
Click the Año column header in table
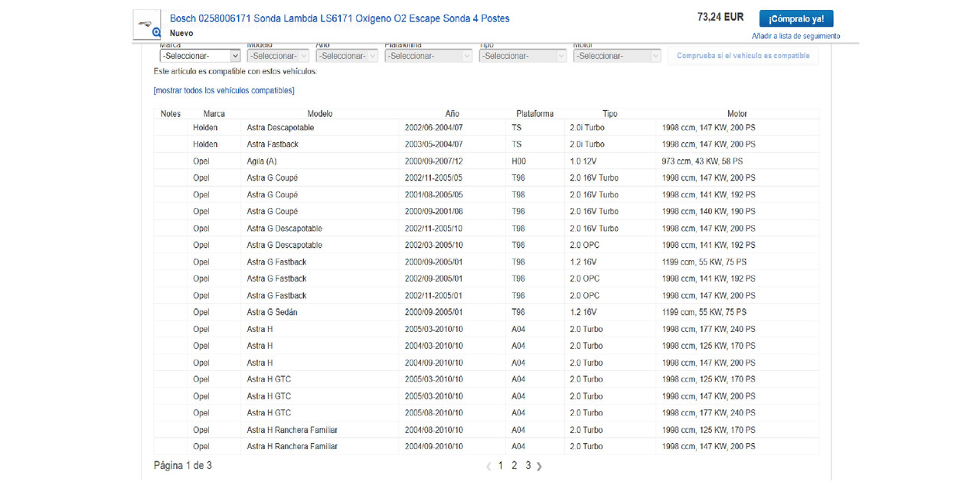click(452, 114)
